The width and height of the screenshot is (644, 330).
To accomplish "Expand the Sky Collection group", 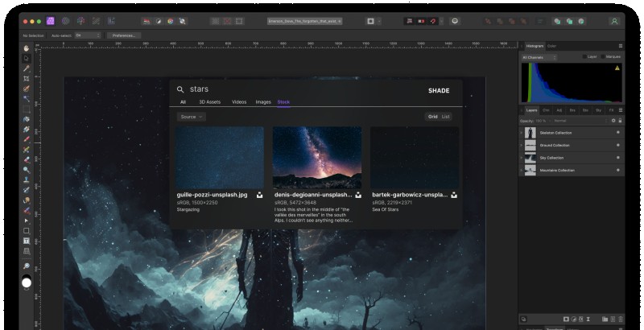I will [522, 158].
